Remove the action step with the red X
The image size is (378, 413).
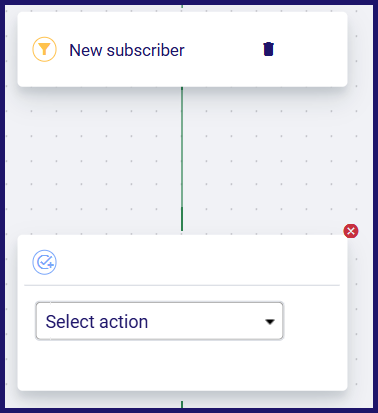pos(351,231)
